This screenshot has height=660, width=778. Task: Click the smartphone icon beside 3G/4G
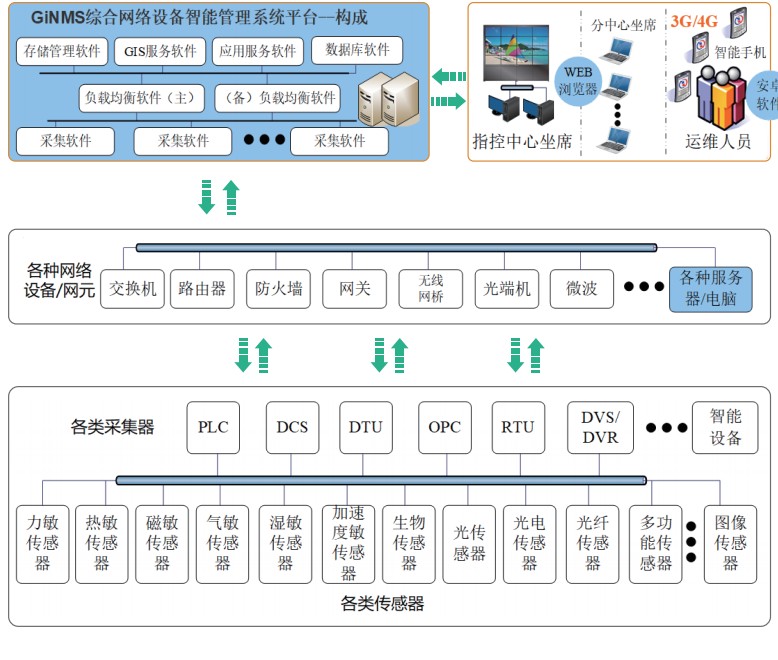pos(738,23)
